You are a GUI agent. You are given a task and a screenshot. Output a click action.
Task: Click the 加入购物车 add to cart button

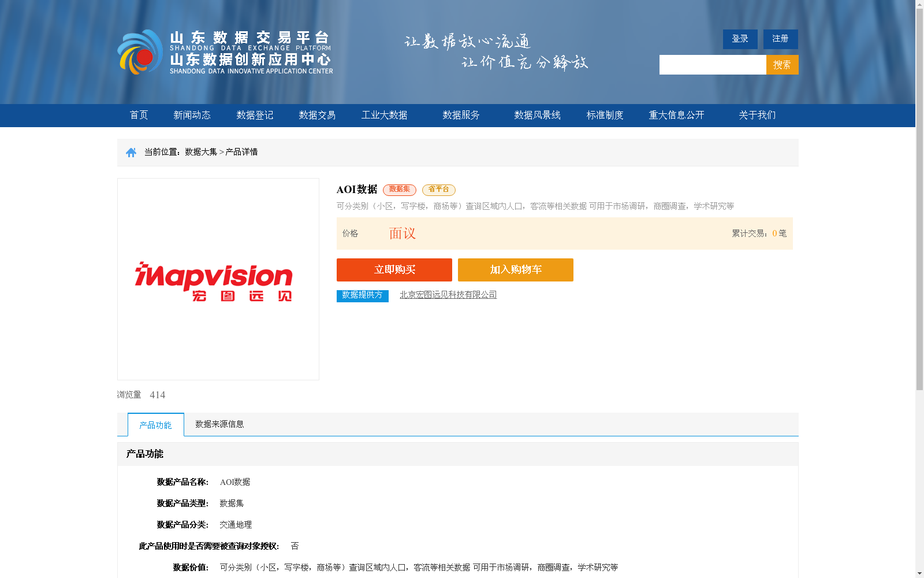[x=516, y=270]
